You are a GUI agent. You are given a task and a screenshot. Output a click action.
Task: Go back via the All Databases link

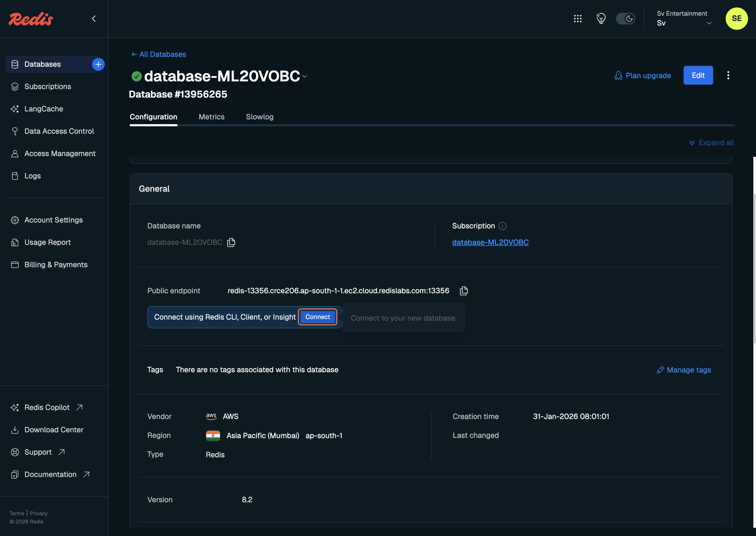point(159,54)
